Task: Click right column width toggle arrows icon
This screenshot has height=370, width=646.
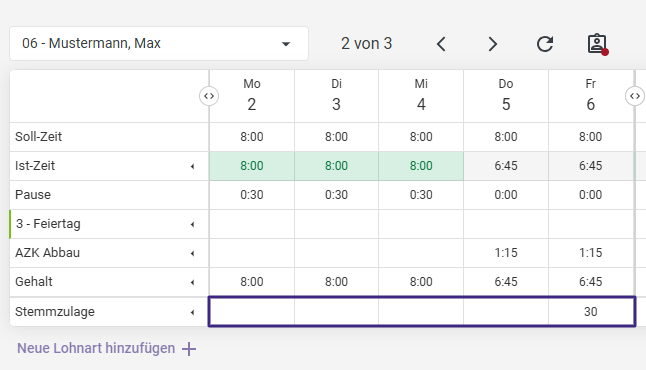Action: (635, 96)
